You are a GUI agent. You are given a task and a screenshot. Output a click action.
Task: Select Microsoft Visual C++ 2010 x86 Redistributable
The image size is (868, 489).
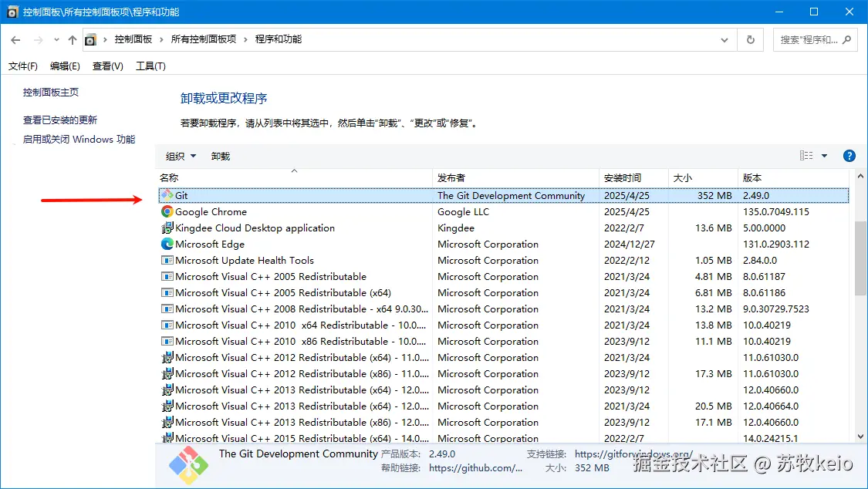[x=503, y=342]
